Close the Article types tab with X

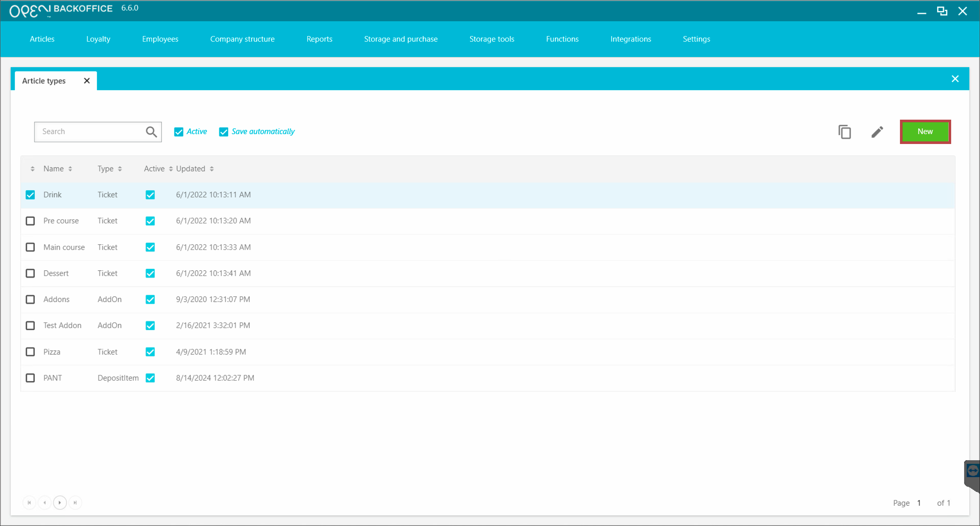[x=87, y=81]
